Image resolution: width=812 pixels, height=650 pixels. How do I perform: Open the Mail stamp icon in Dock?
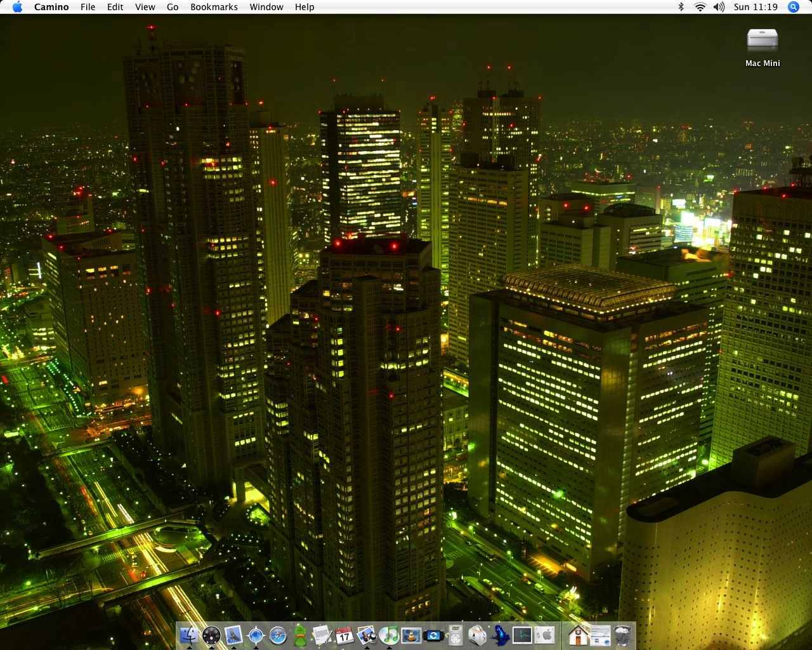pos(233,635)
